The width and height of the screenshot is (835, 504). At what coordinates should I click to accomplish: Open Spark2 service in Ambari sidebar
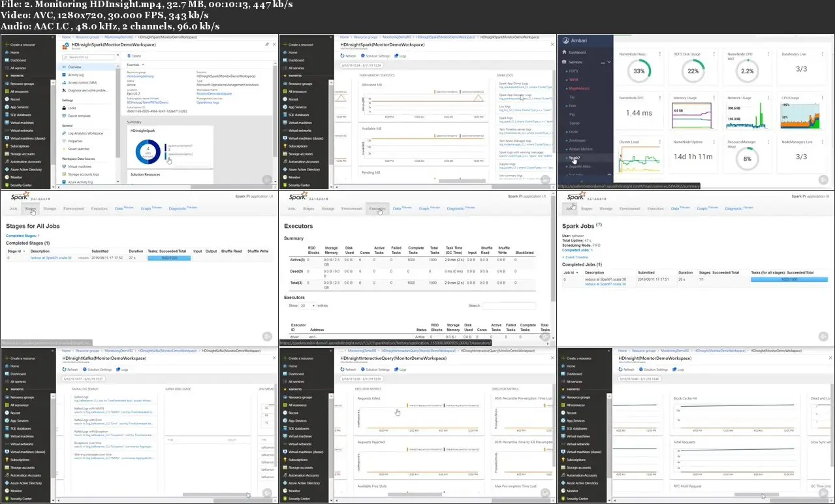pos(575,157)
